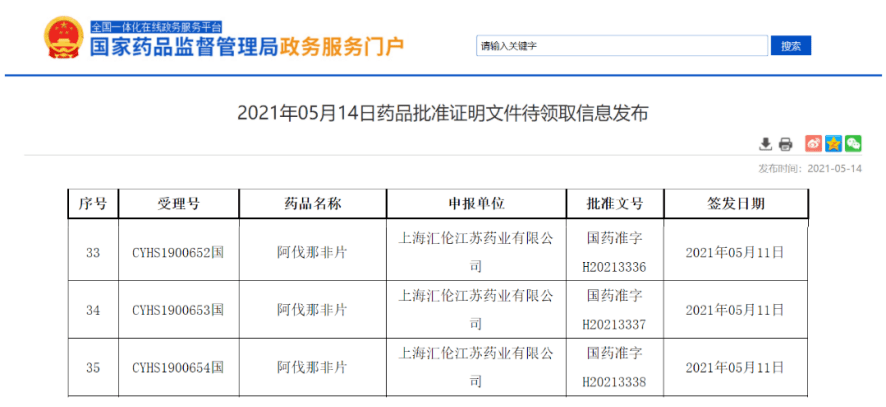886x407 pixels.
Task: Click the download icon
Action: pos(765,144)
